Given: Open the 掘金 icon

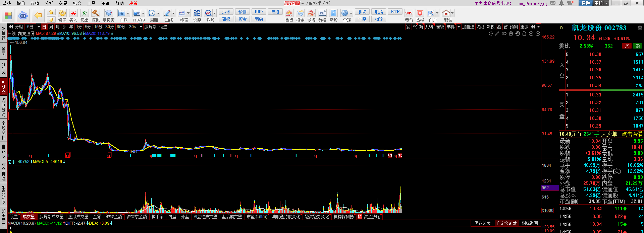Looking at the screenshot, I should (x=300, y=15).
